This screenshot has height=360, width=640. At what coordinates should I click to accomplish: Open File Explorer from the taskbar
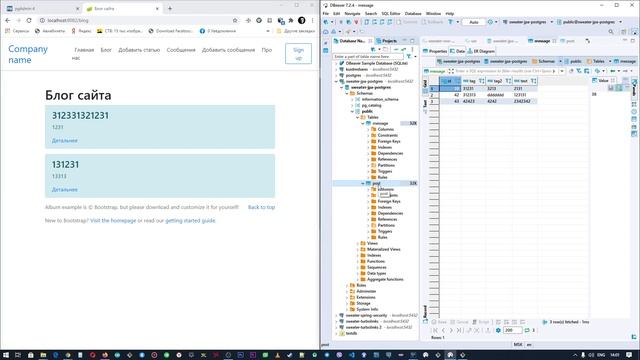[43, 355]
